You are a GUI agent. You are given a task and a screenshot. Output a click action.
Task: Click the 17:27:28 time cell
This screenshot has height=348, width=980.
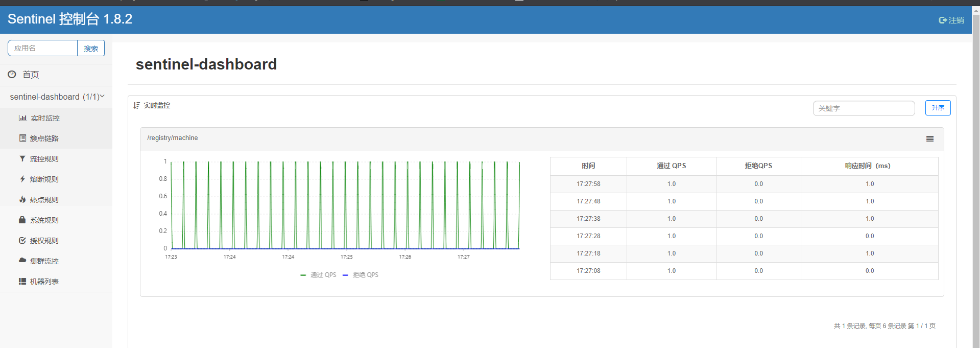click(588, 236)
